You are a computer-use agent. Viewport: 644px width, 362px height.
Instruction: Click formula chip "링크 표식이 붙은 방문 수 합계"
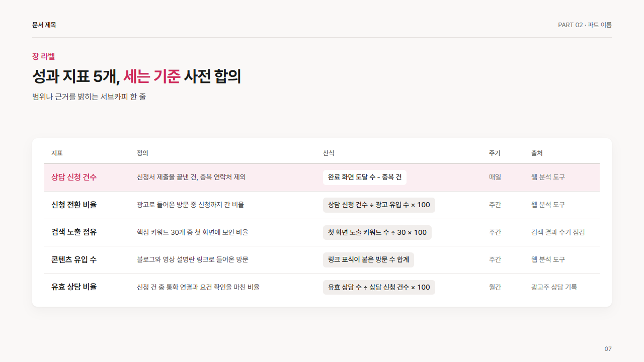point(368,260)
